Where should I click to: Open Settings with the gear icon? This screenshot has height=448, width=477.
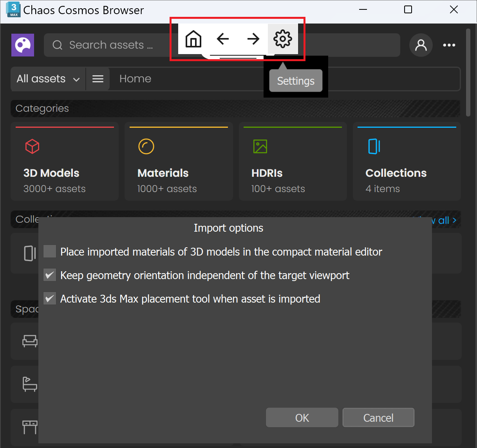pyautogui.click(x=283, y=39)
